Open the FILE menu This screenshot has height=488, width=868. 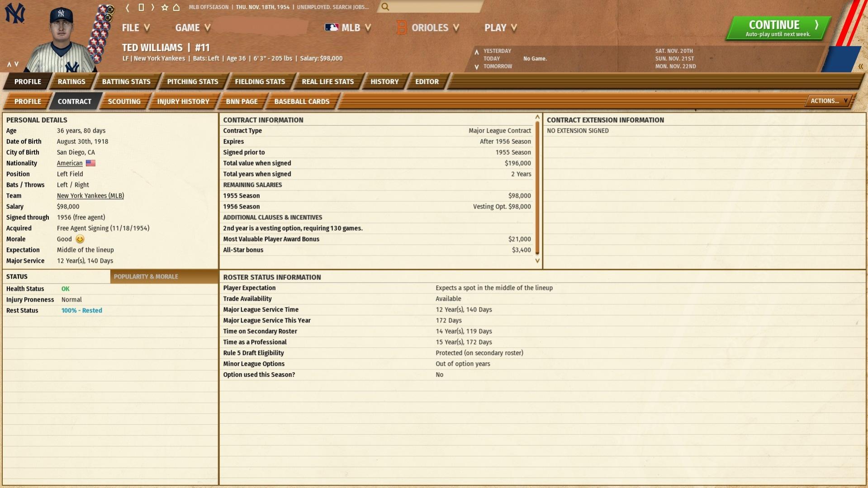click(136, 28)
